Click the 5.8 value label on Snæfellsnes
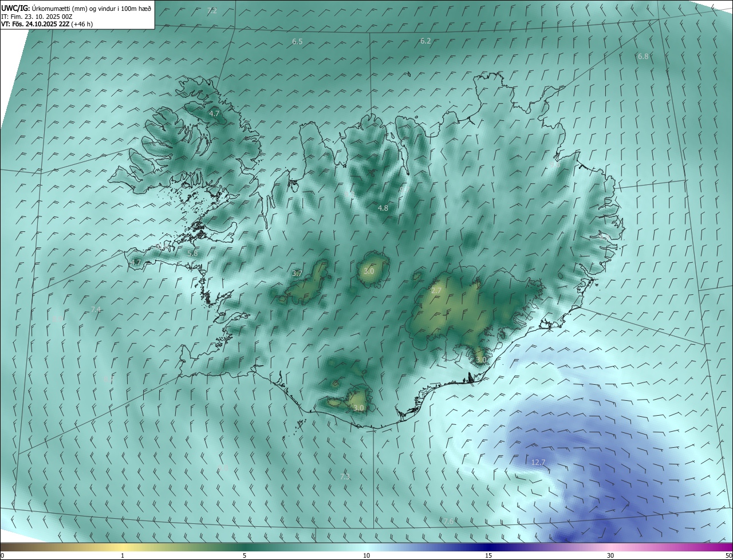 click(192, 253)
